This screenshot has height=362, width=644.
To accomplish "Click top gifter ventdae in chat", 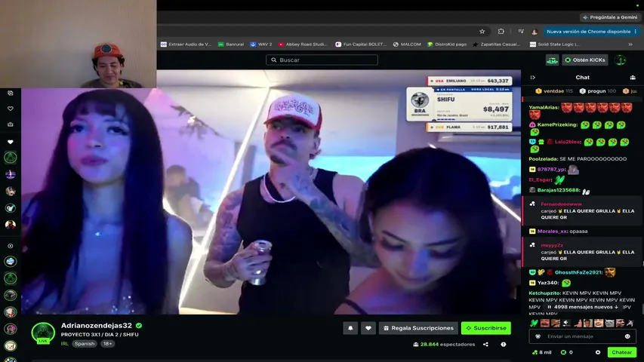I will click(x=553, y=91).
